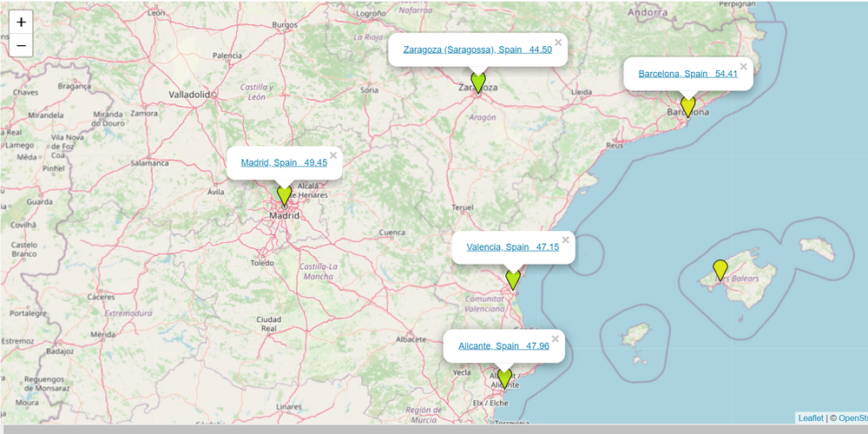
Task: Click the Soria city label
Action: pos(369,89)
